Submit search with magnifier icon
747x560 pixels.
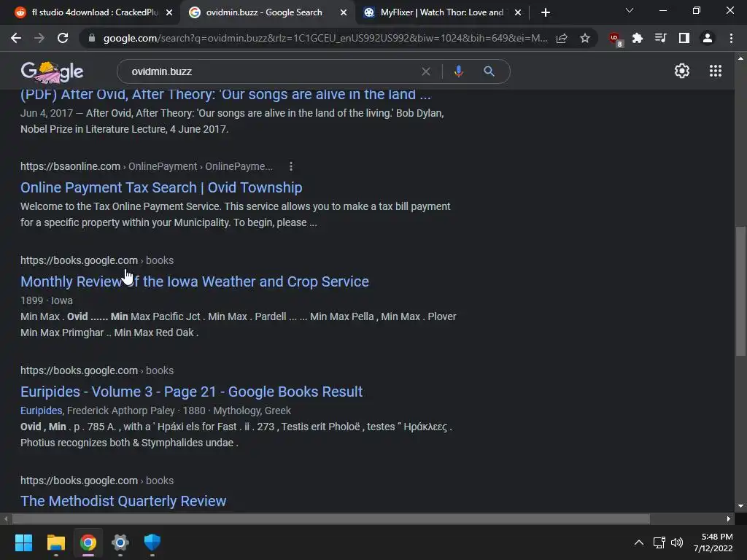click(489, 71)
